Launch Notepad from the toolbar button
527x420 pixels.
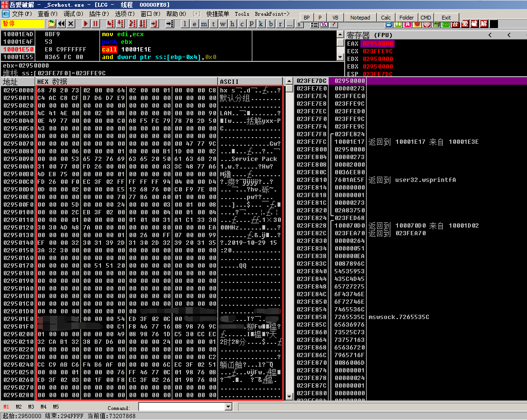(360, 18)
